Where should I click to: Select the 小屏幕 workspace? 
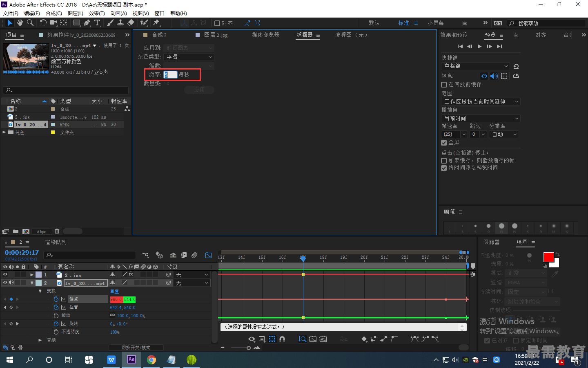click(436, 23)
